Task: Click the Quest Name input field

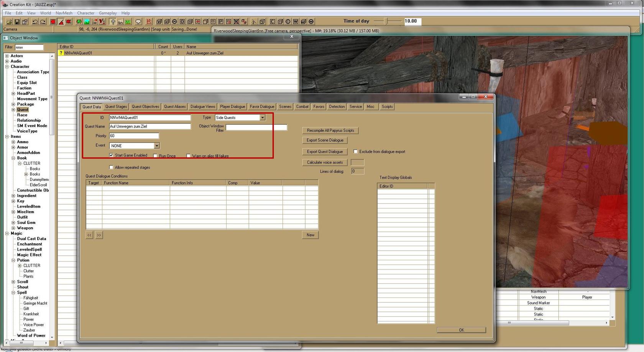Action: [x=149, y=126]
